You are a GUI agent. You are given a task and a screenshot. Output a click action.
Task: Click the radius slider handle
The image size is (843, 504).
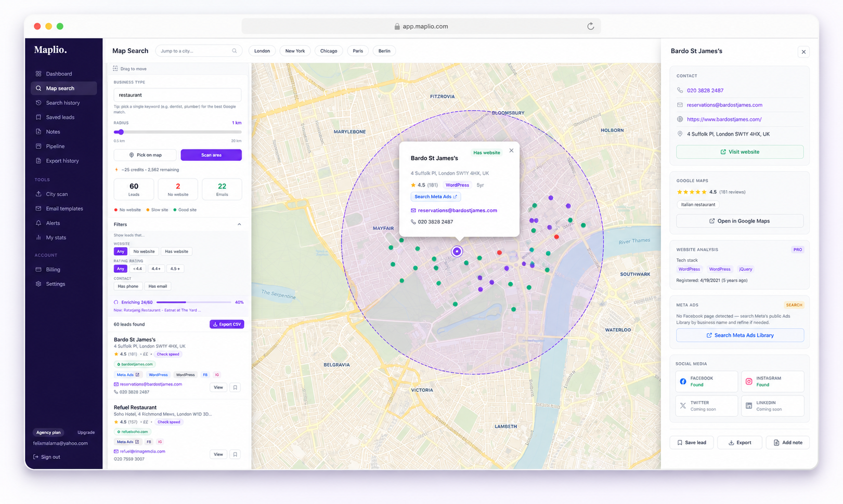[x=121, y=132]
